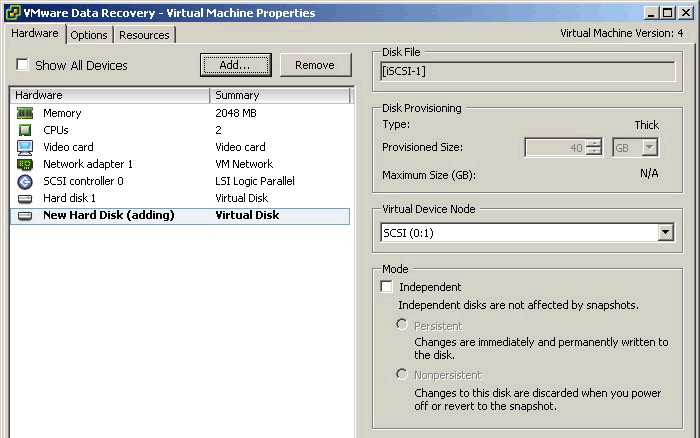Check the Independent mode checkbox
The width and height of the screenshot is (700, 438).
click(x=387, y=287)
